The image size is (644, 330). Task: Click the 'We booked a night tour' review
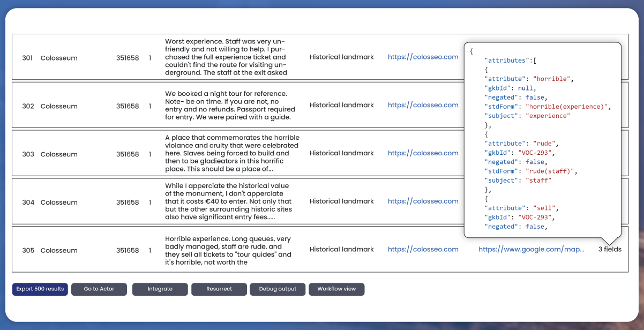click(230, 105)
